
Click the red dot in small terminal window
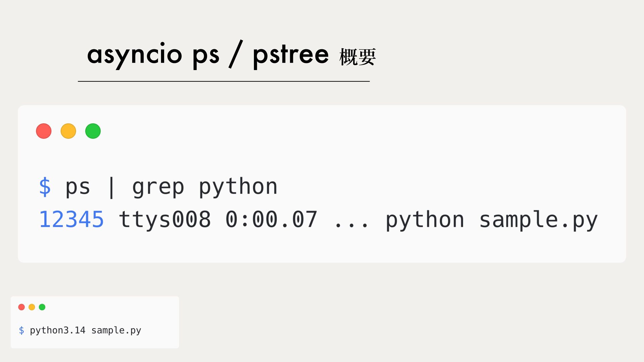(21, 307)
